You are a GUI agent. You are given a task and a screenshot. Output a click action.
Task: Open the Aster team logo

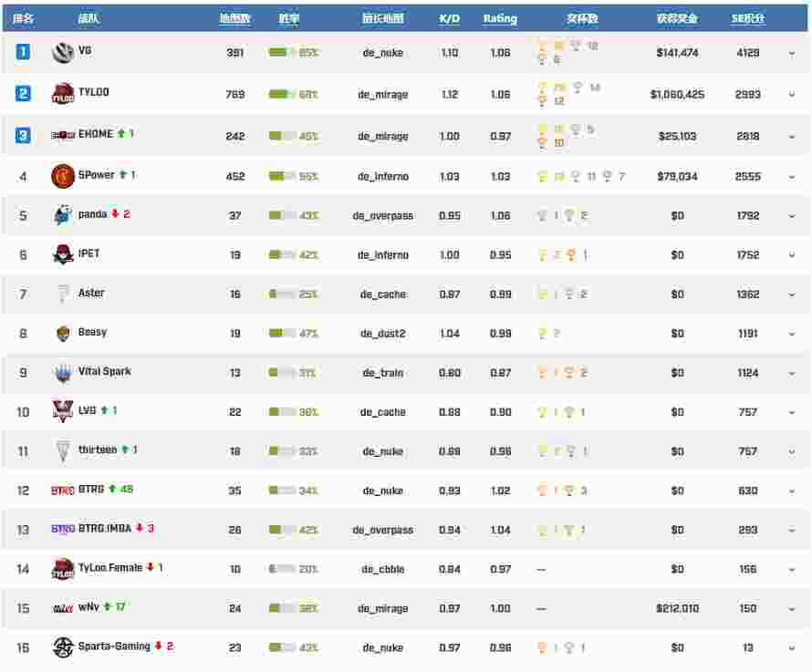point(63,294)
